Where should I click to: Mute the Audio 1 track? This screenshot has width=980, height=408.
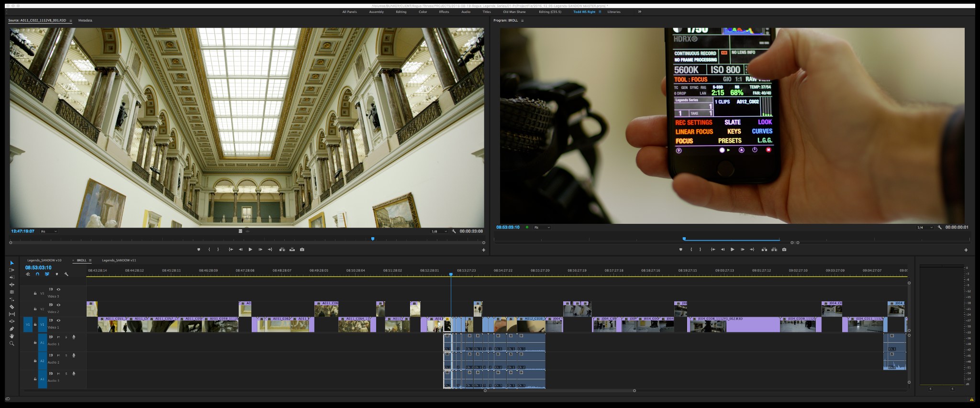(x=58, y=337)
